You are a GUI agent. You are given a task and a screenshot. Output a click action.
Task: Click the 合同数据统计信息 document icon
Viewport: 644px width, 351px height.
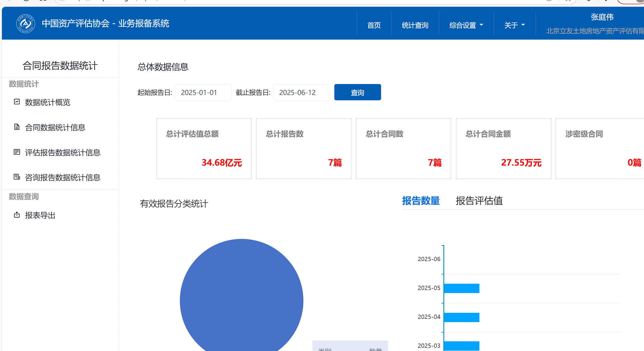click(x=17, y=127)
